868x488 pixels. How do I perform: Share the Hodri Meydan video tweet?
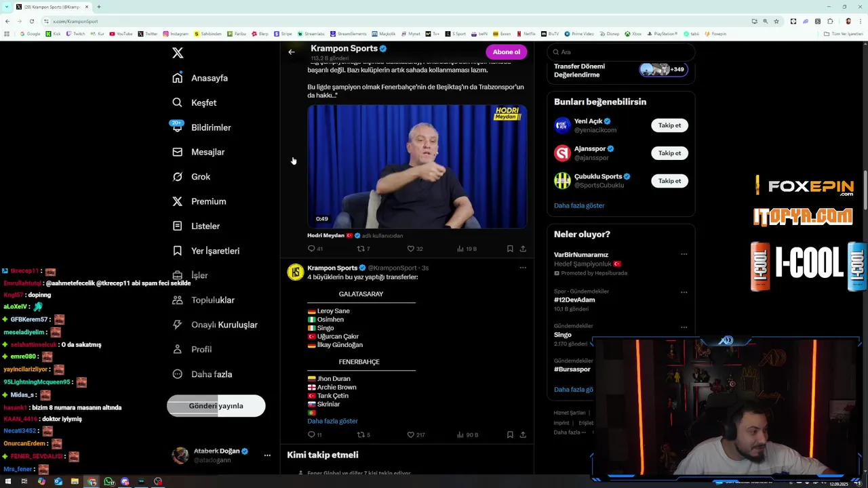coord(523,249)
